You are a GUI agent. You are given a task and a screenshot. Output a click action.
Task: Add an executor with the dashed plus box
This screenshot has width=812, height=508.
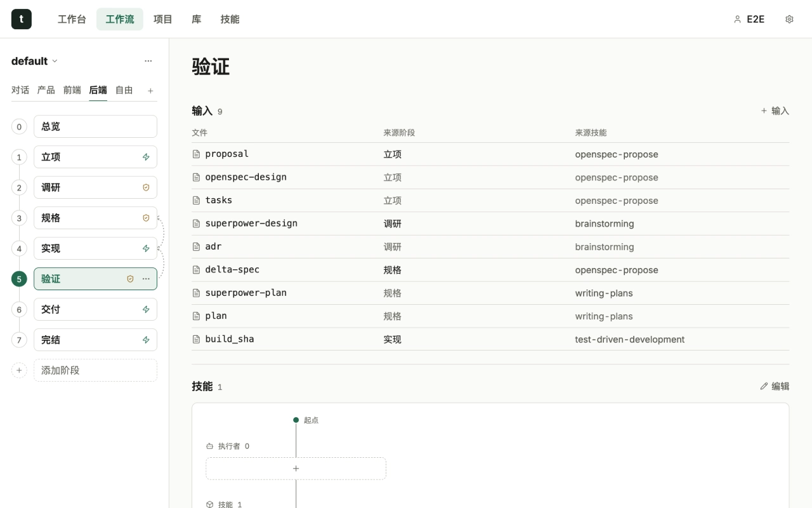296,469
